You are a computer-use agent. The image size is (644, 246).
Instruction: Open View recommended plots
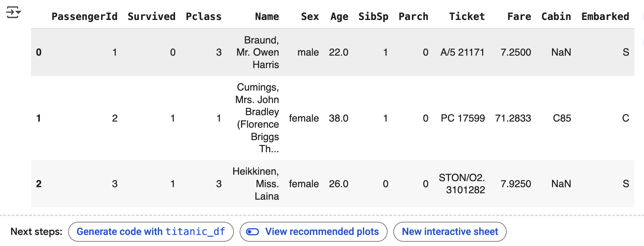(x=313, y=232)
